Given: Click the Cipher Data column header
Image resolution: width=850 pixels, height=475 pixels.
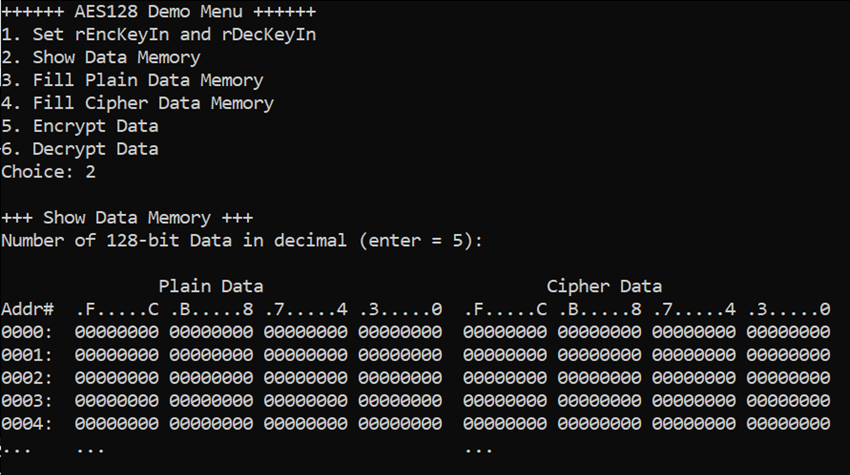Looking at the screenshot, I should click(x=604, y=286).
